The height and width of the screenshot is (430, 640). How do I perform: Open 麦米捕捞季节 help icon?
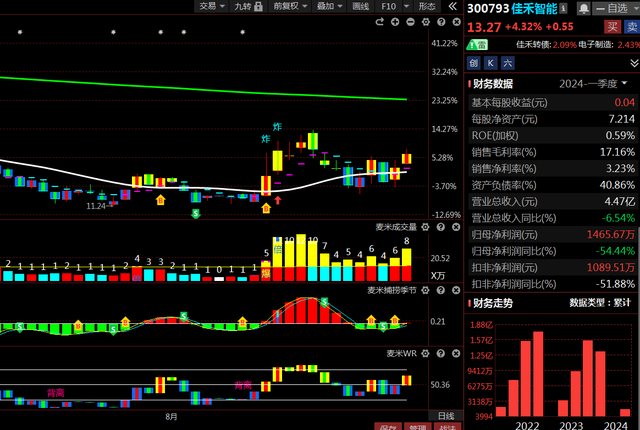coord(441,290)
